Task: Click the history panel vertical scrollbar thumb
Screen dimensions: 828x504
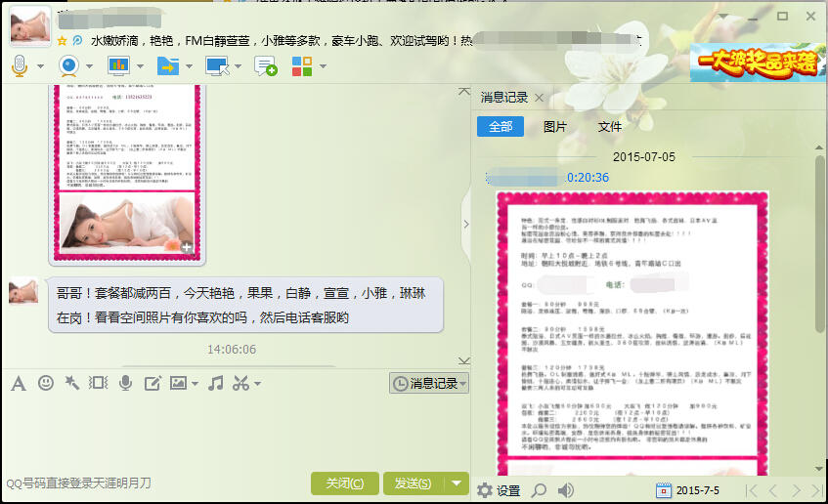Action: pos(819,244)
